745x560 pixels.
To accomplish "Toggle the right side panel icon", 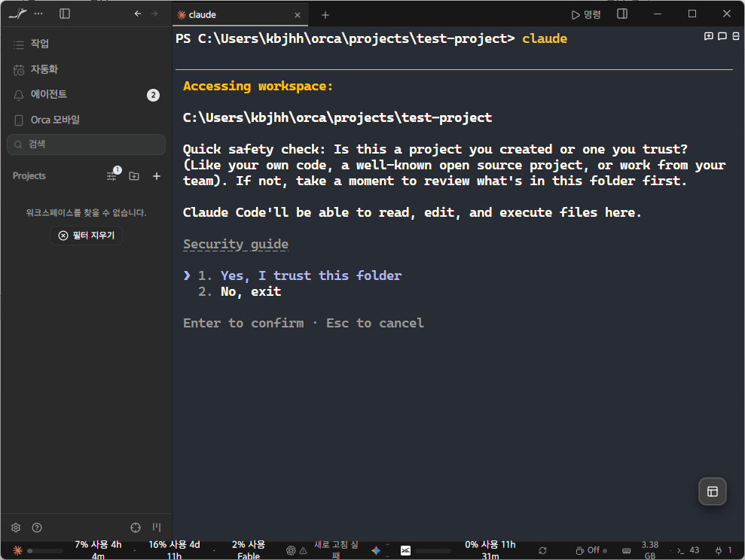I will [622, 14].
